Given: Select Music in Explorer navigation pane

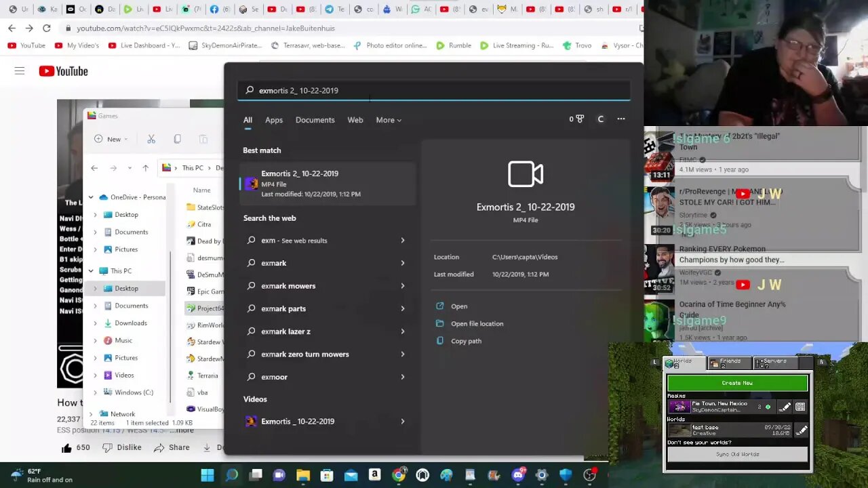Looking at the screenshot, I should [123, 340].
